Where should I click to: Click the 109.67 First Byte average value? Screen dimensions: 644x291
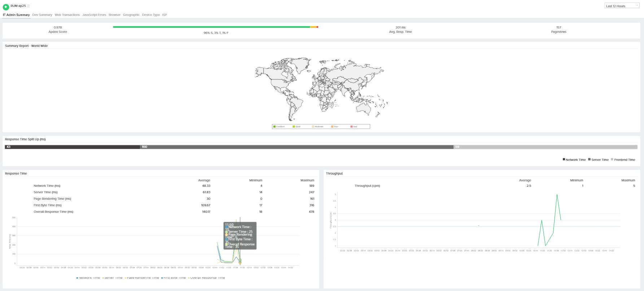click(206, 205)
